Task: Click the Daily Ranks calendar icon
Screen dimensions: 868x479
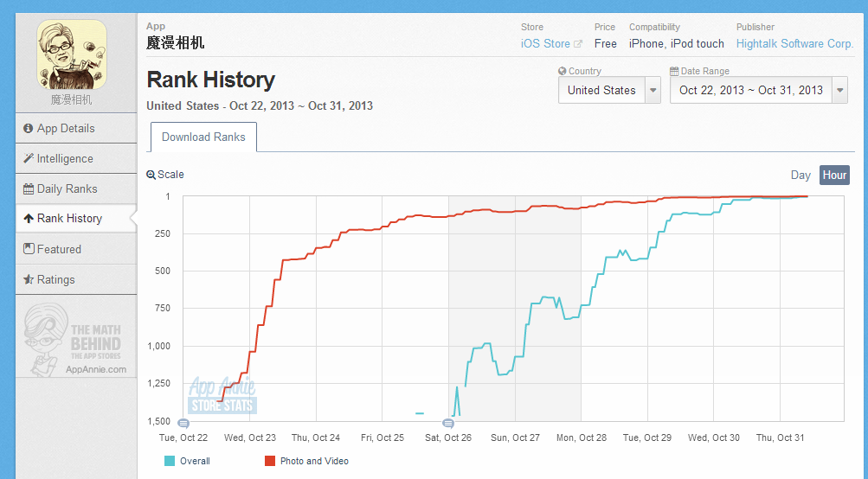Action: point(29,188)
